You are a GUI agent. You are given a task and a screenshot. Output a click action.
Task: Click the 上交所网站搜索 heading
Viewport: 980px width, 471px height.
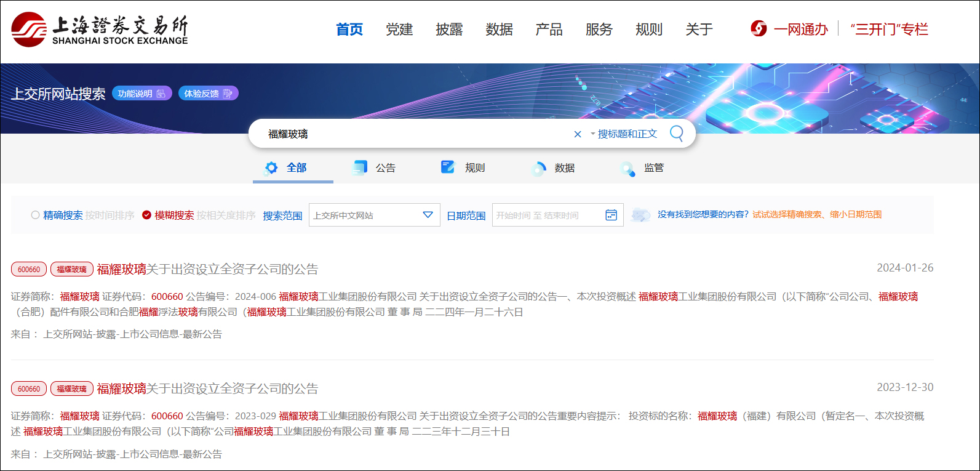click(58, 94)
